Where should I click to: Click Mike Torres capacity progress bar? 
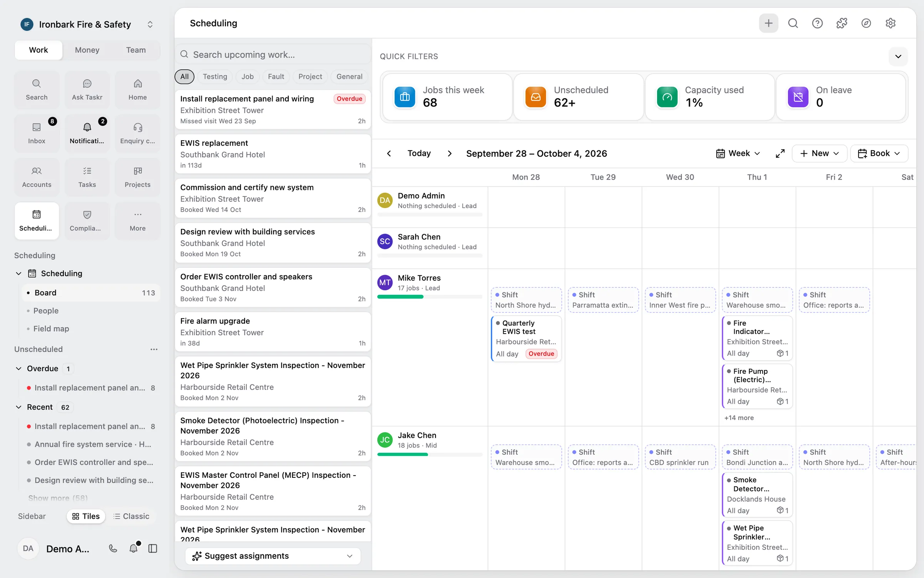pyautogui.click(x=430, y=297)
